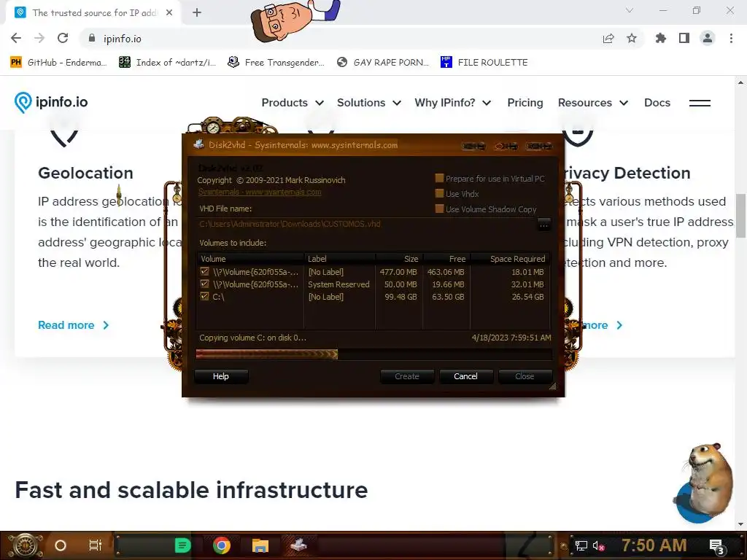747x560 pixels.
Task: Toggle the browser side panel
Action: tap(684, 38)
